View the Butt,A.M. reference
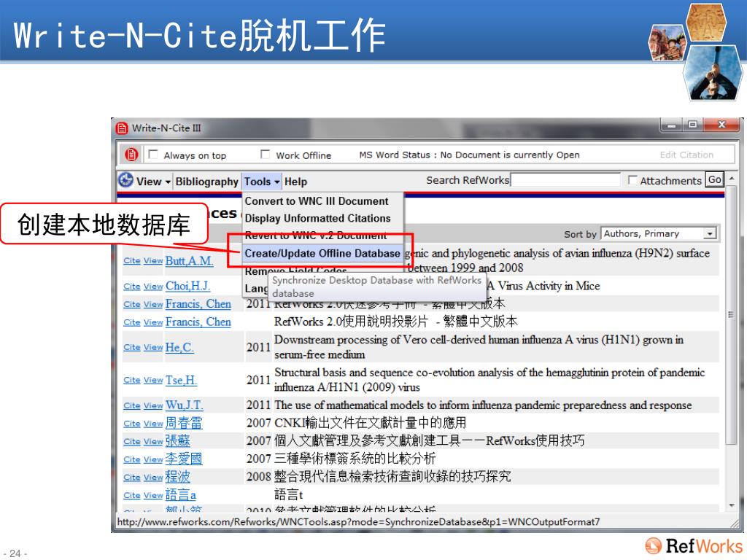 tap(153, 260)
